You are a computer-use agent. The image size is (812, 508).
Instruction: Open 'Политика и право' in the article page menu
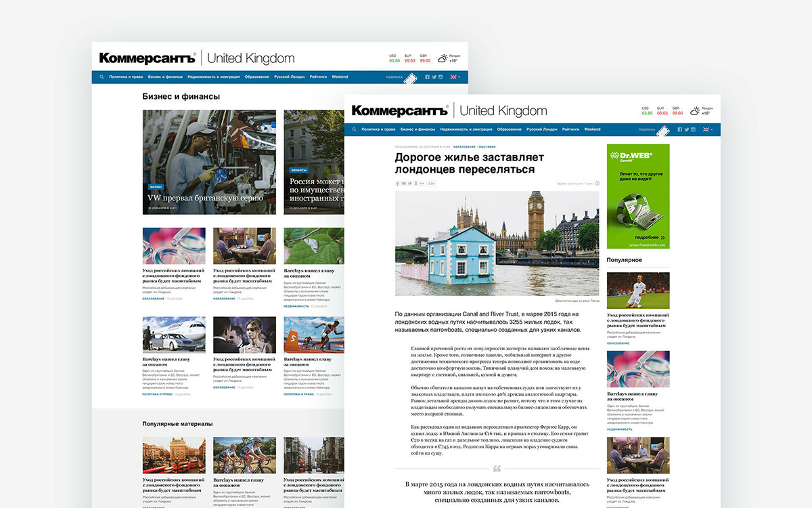[379, 129]
